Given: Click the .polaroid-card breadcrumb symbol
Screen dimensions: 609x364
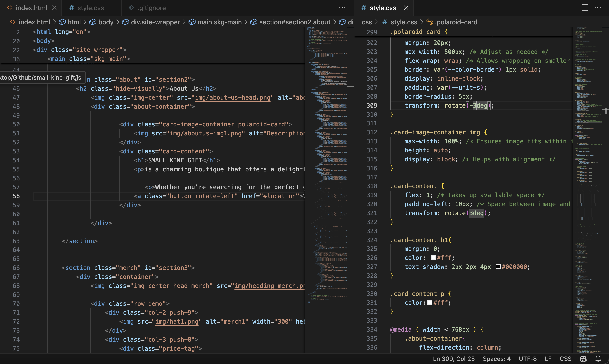Looking at the screenshot, I should point(456,22).
